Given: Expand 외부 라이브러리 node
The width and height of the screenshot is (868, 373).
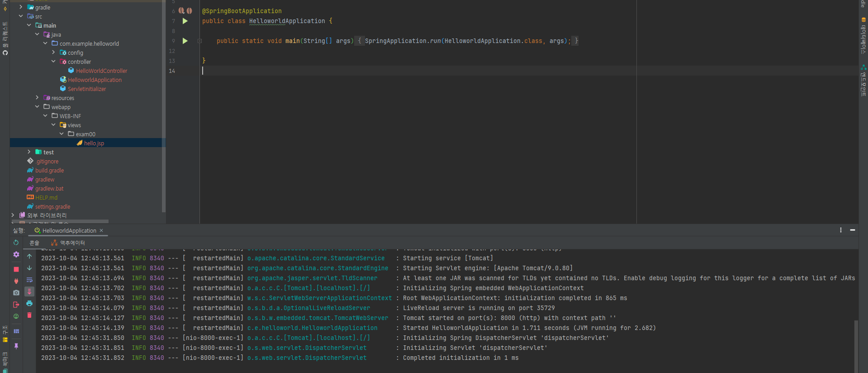Looking at the screenshot, I should (13, 215).
